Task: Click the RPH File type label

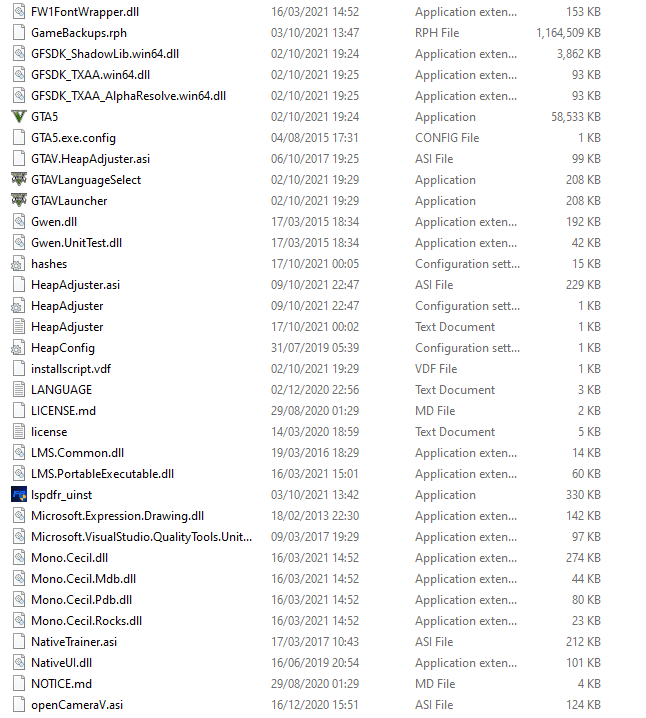Action: (437, 33)
